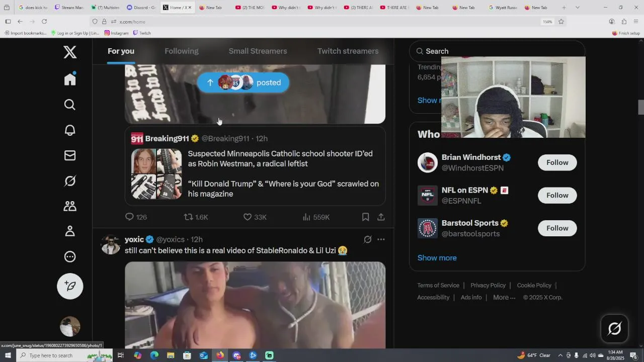Reload the page in browser

(x=44, y=22)
